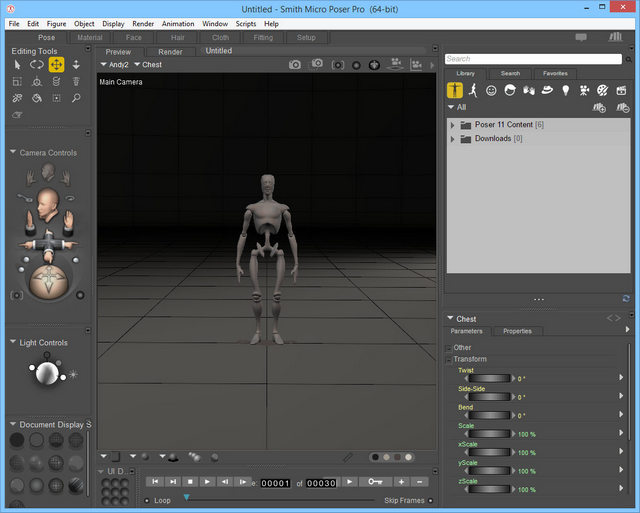Expand the Poser 11 Content folder

(453, 125)
